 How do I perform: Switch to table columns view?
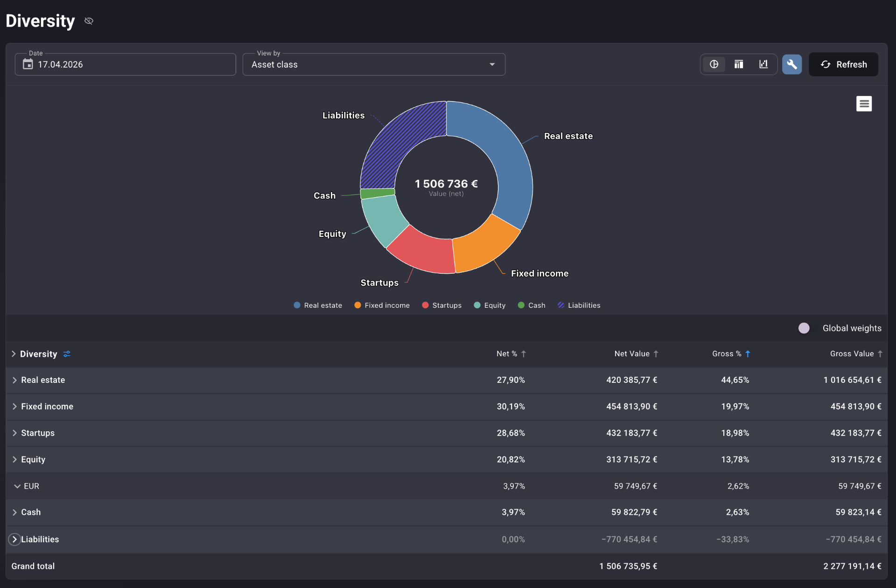coord(739,64)
